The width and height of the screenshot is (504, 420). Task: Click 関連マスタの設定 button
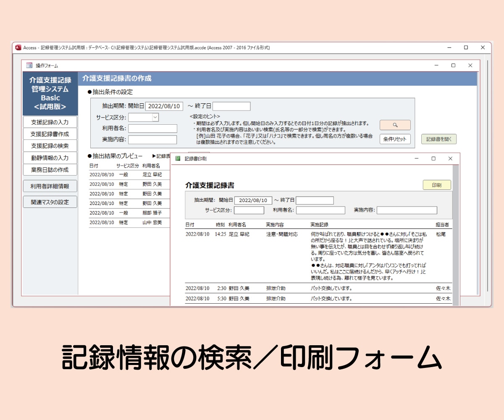[50, 202]
